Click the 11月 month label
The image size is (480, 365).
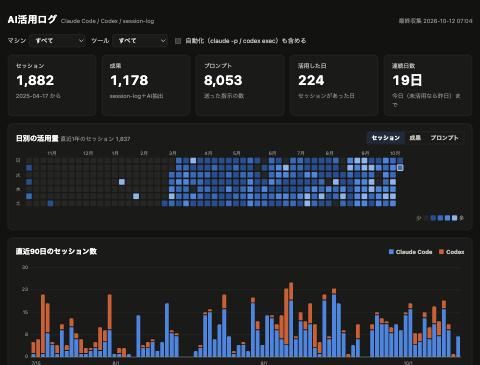52,153
